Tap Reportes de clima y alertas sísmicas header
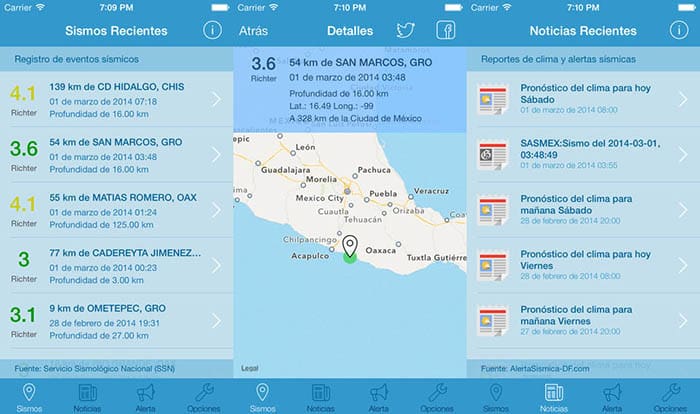 (558, 59)
